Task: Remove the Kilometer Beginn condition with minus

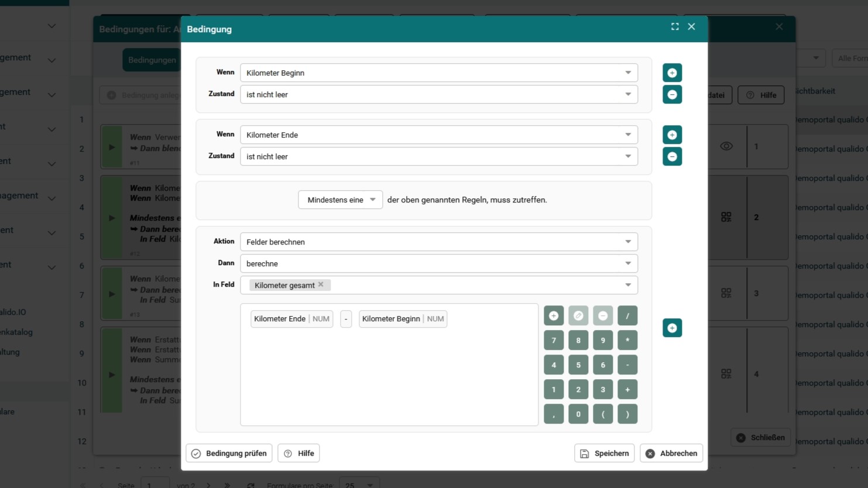Action: point(672,94)
